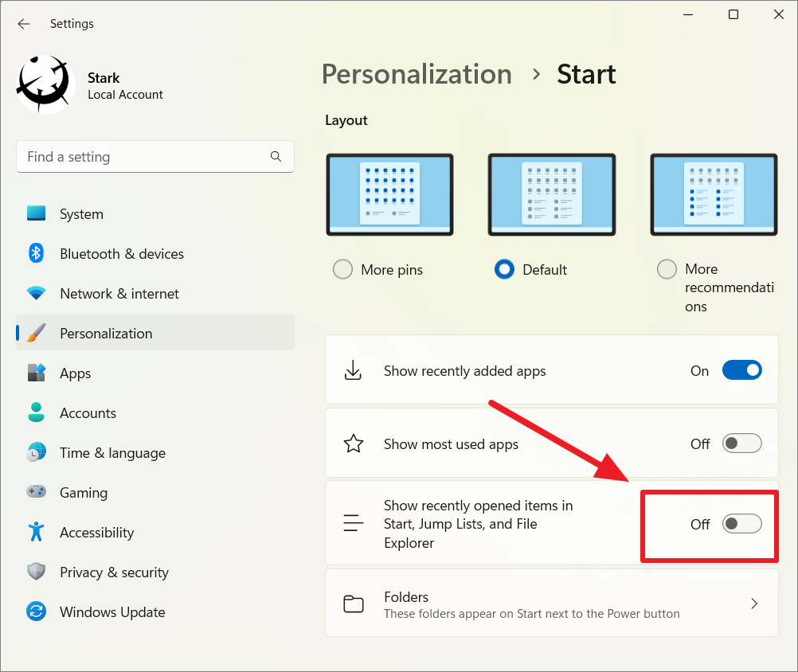This screenshot has width=798, height=672.
Task: Click the Network & internet icon
Action: tap(36, 293)
